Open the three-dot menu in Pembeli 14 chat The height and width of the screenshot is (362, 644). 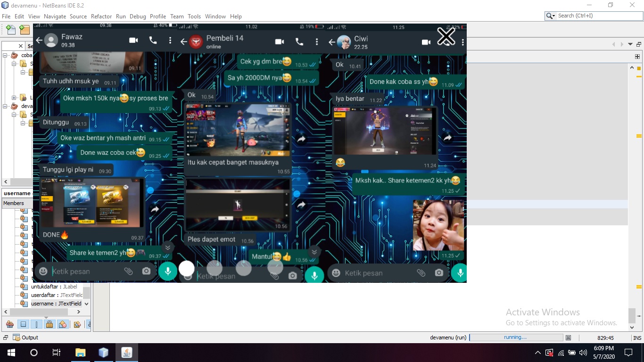click(317, 42)
